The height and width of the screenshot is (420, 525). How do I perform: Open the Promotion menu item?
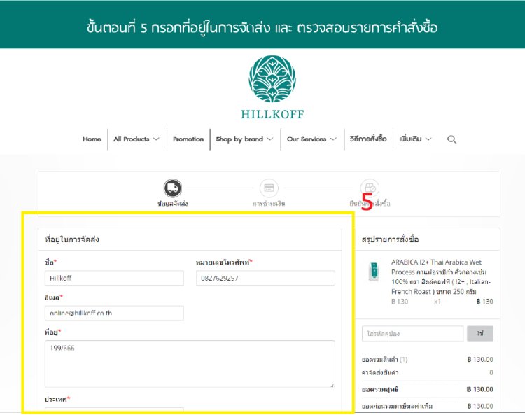[x=188, y=139]
